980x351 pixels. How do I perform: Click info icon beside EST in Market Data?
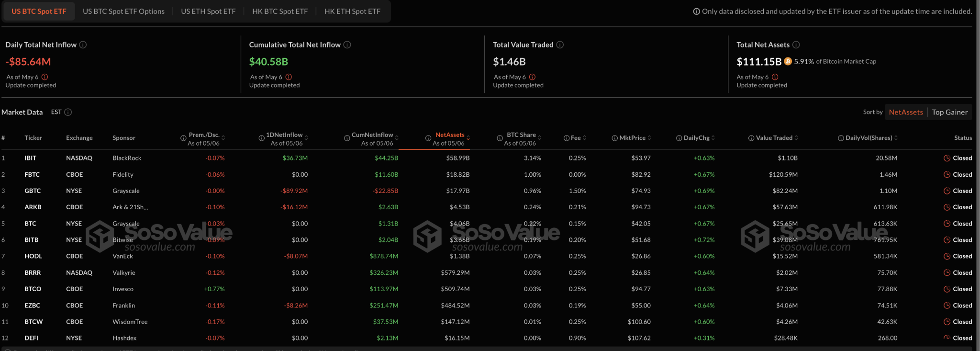pyautogui.click(x=68, y=112)
